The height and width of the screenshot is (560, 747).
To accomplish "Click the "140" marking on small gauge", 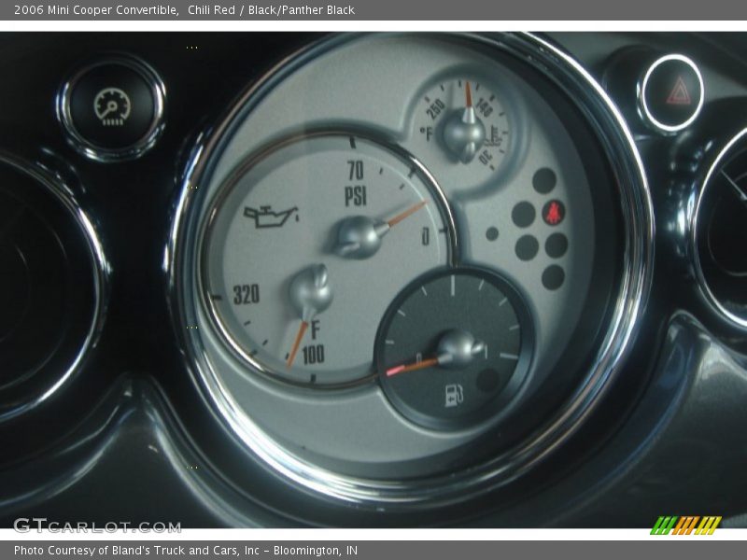I will coord(484,107).
